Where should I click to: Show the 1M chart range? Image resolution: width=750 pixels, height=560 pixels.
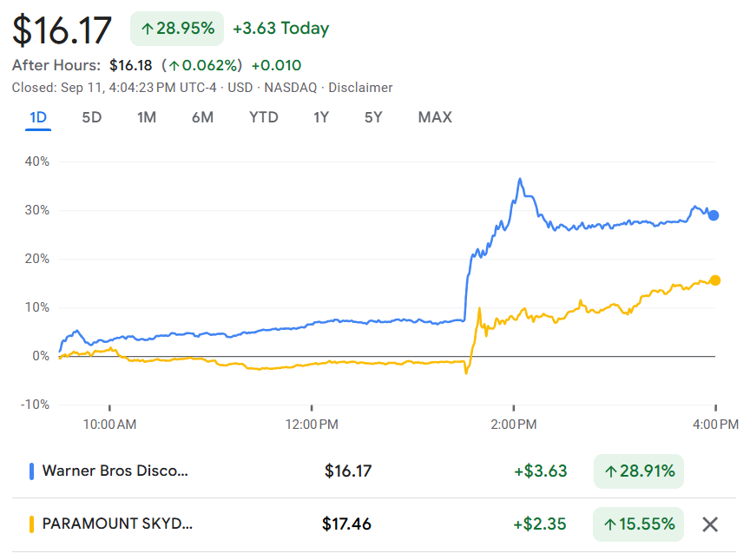(x=147, y=117)
